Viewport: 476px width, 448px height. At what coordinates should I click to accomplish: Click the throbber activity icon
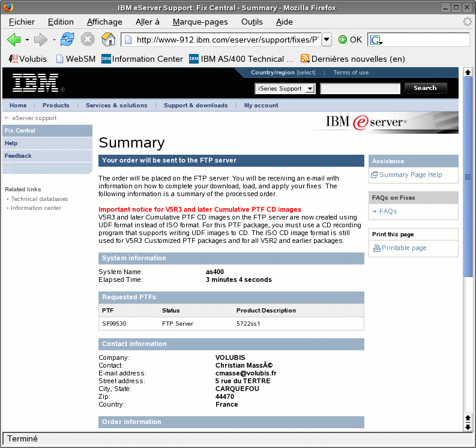[x=467, y=22]
